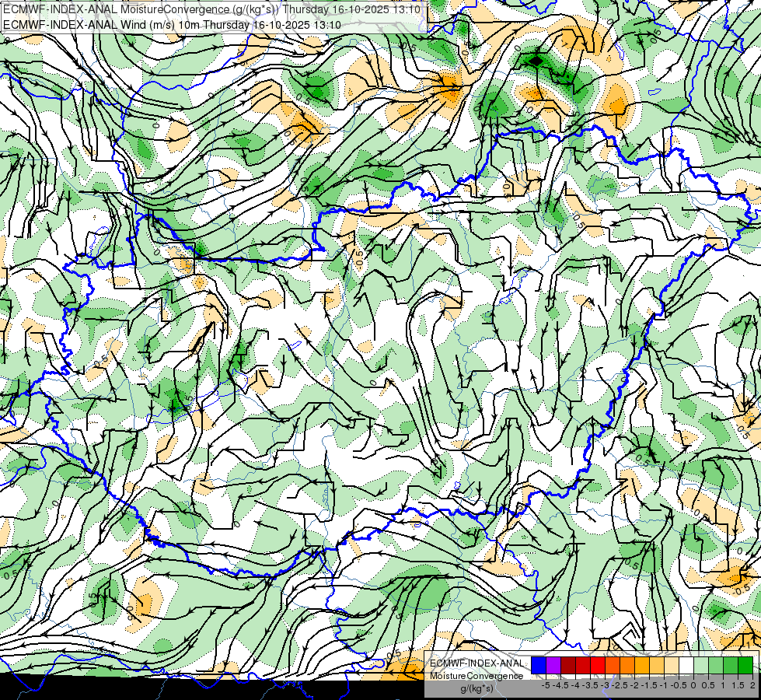Click the legend label ECMWF-INDEX-ANAL
Viewport: 761px width, 700px height.
click(x=476, y=663)
